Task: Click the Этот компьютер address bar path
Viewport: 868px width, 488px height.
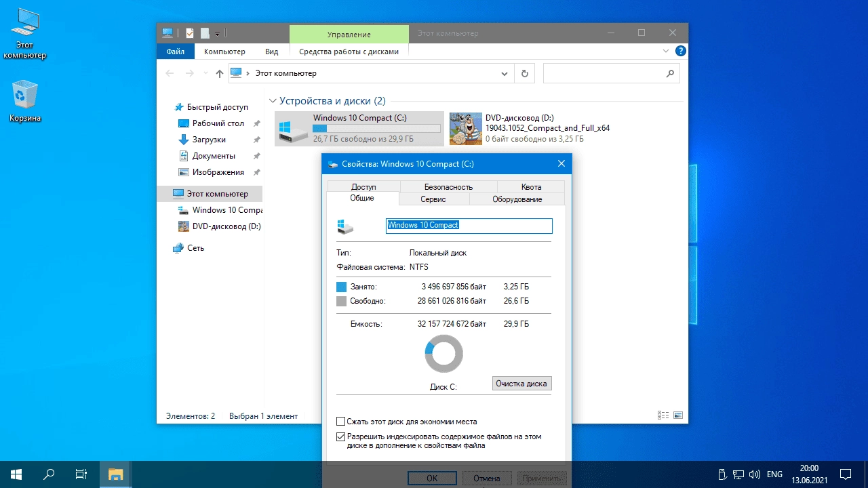Action: coord(285,73)
